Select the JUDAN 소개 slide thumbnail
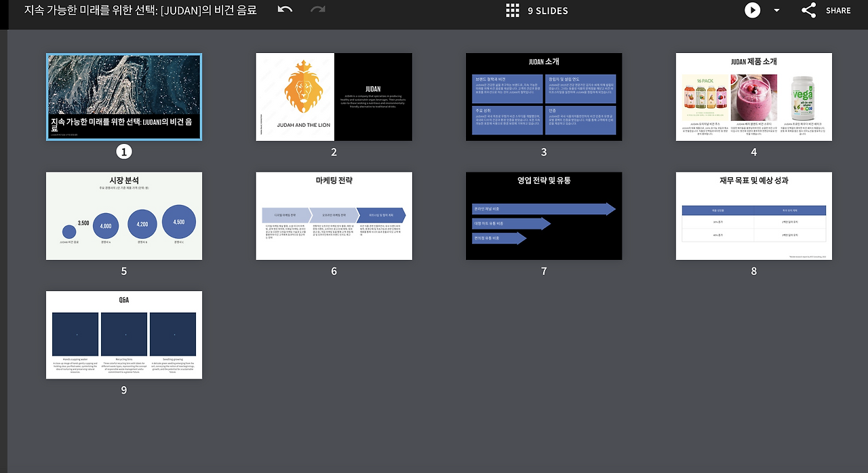This screenshot has height=473, width=868. [x=544, y=97]
